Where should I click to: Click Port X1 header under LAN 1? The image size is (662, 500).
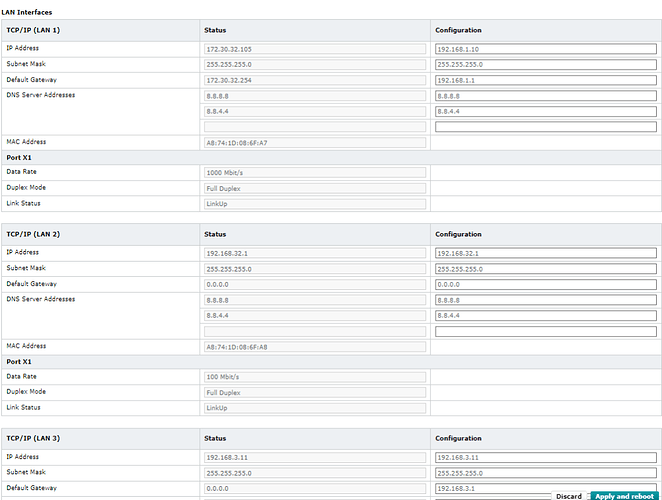(19, 158)
